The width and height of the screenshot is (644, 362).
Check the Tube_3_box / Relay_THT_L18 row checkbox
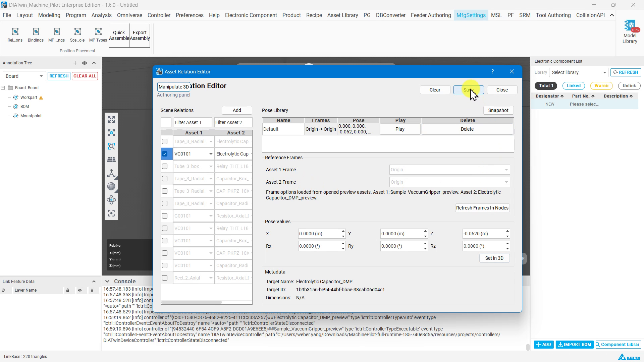coord(165,166)
